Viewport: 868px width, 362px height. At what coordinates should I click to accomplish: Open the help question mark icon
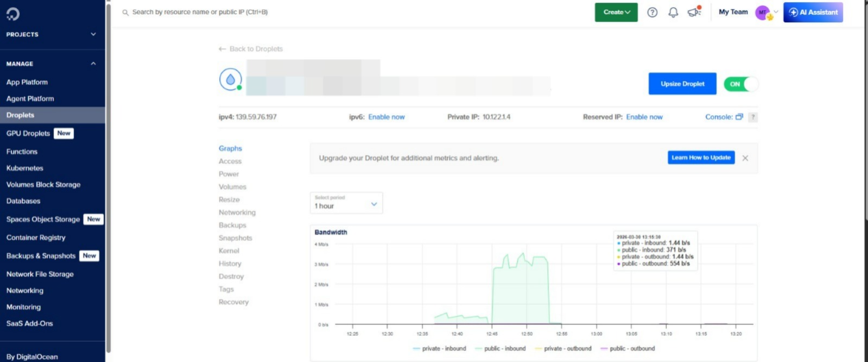[652, 13]
